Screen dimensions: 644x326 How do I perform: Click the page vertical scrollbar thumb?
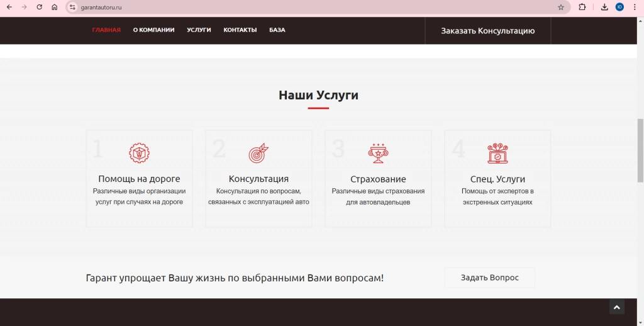(x=640, y=150)
